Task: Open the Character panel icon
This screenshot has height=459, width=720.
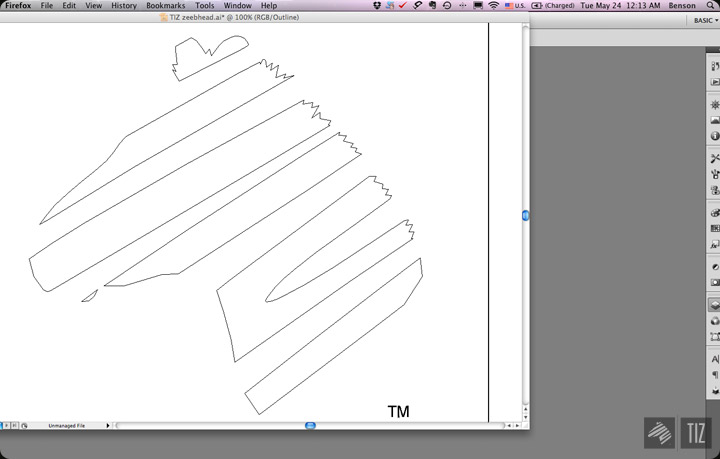Action: (x=715, y=358)
